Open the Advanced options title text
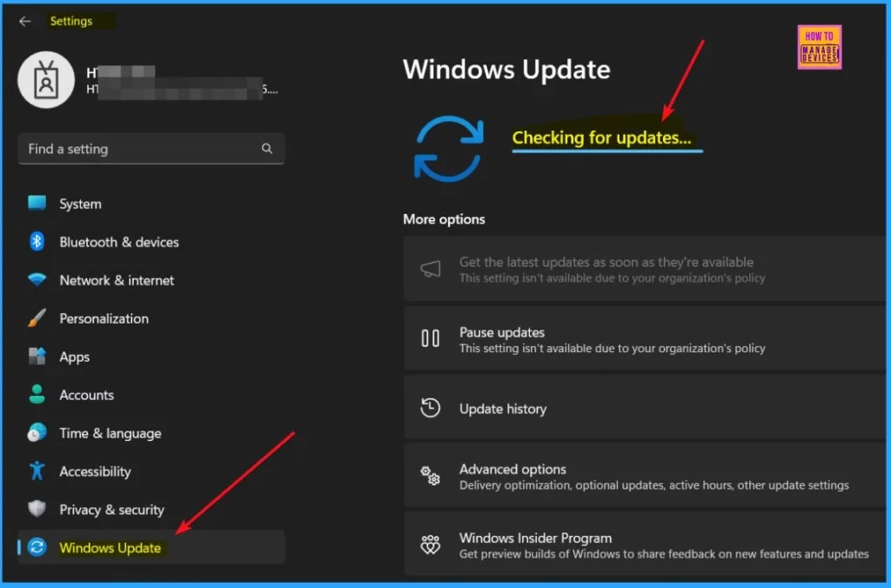The height and width of the screenshot is (588, 891). (512, 469)
